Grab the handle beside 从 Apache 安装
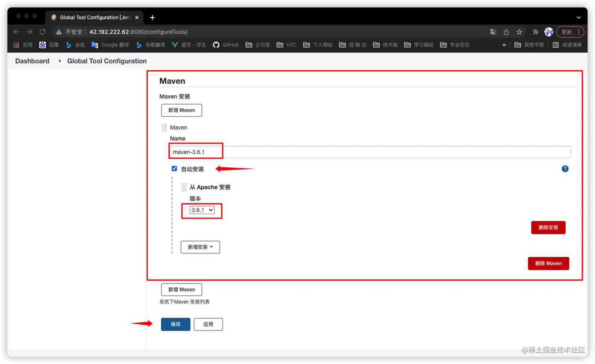The height and width of the screenshot is (364, 595). [184, 187]
